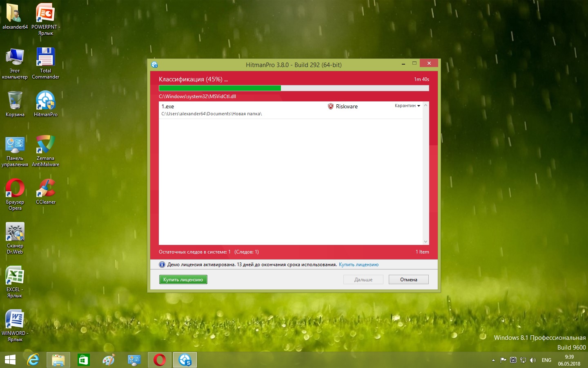
Task: Expand the Карантин action dropdown for 1.exe
Action: 408,106
